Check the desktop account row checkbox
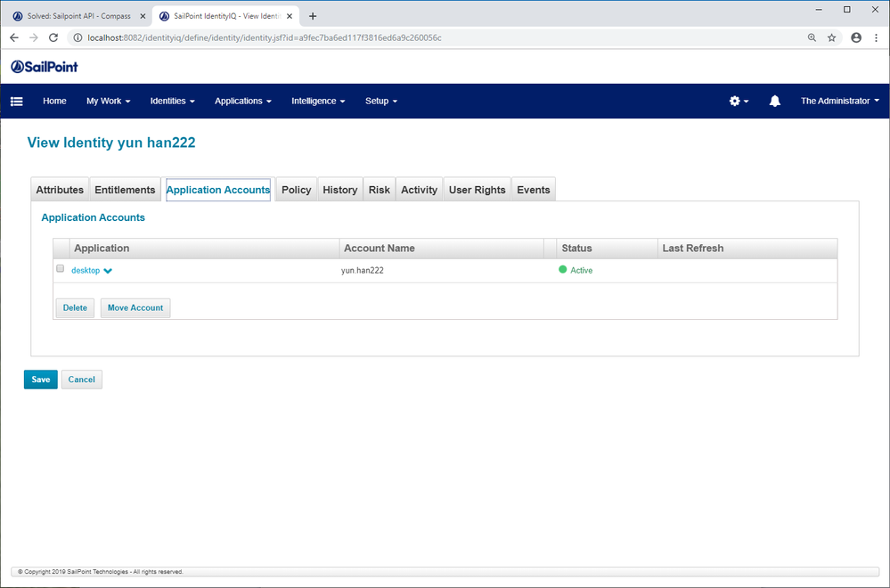This screenshot has height=588, width=890. point(61,269)
